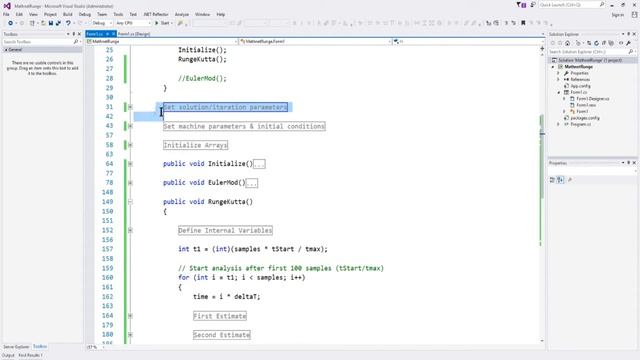Click the toolbar bookmark icon
The image size is (640, 360).
[x=523, y=23]
